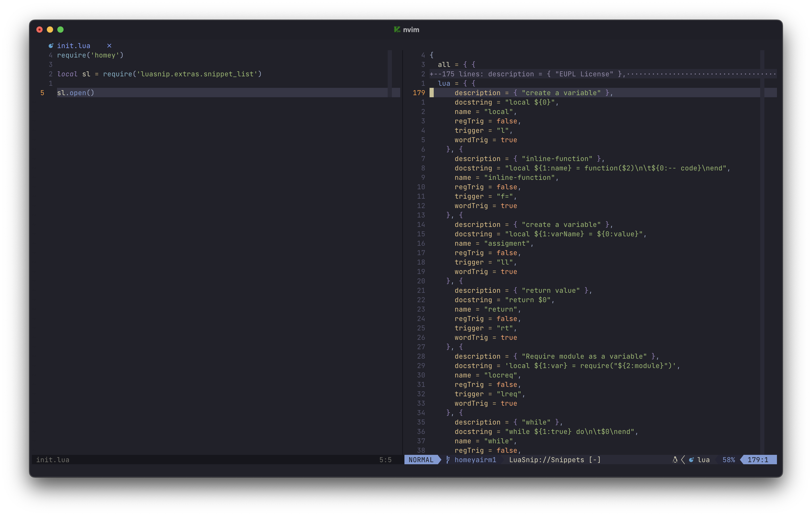Click the homeyairm1 branch name

point(476,460)
